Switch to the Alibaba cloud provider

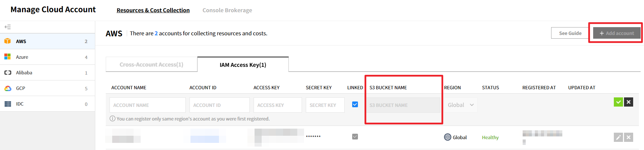coord(24,73)
